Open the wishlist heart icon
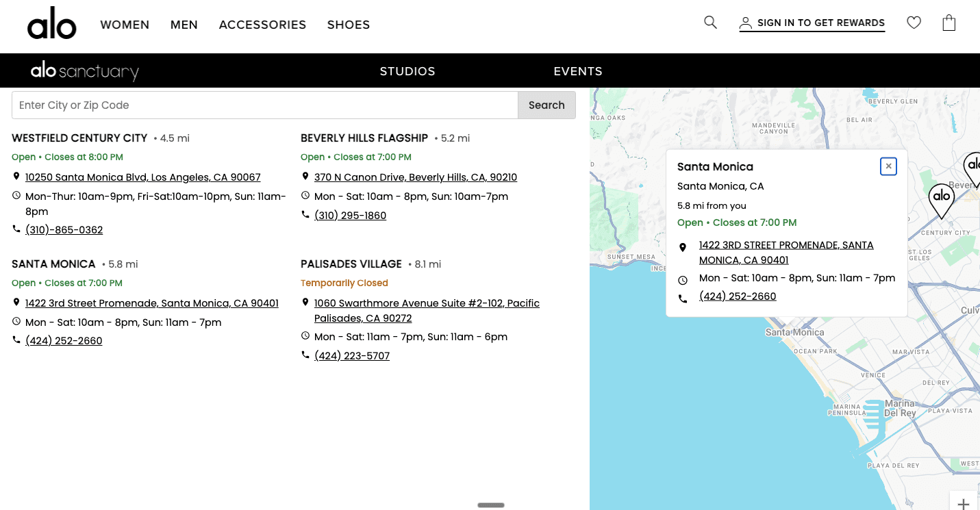The image size is (980, 510). click(x=914, y=23)
